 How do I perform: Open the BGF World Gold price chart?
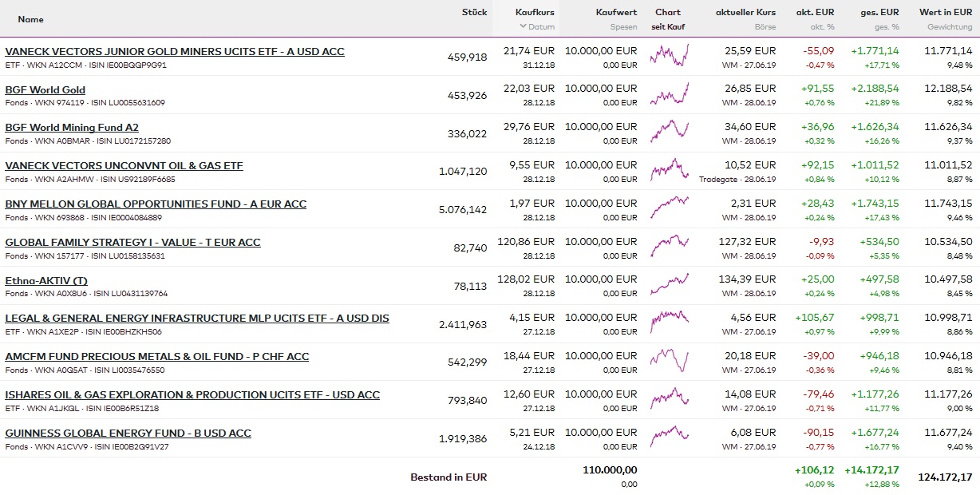(669, 94)
